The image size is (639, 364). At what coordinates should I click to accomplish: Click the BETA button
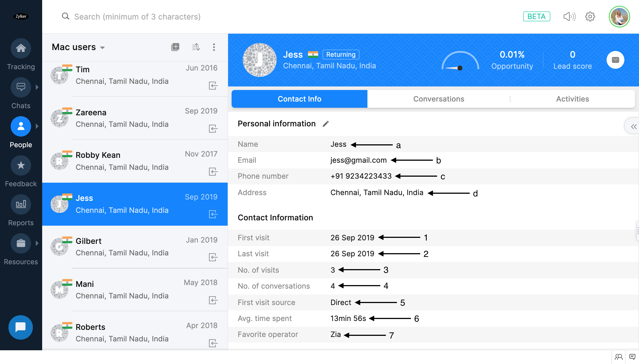(536, 17)
